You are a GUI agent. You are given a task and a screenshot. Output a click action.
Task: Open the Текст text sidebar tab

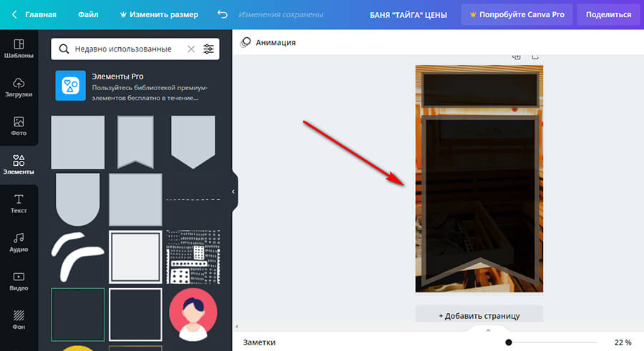click(19, 204)
